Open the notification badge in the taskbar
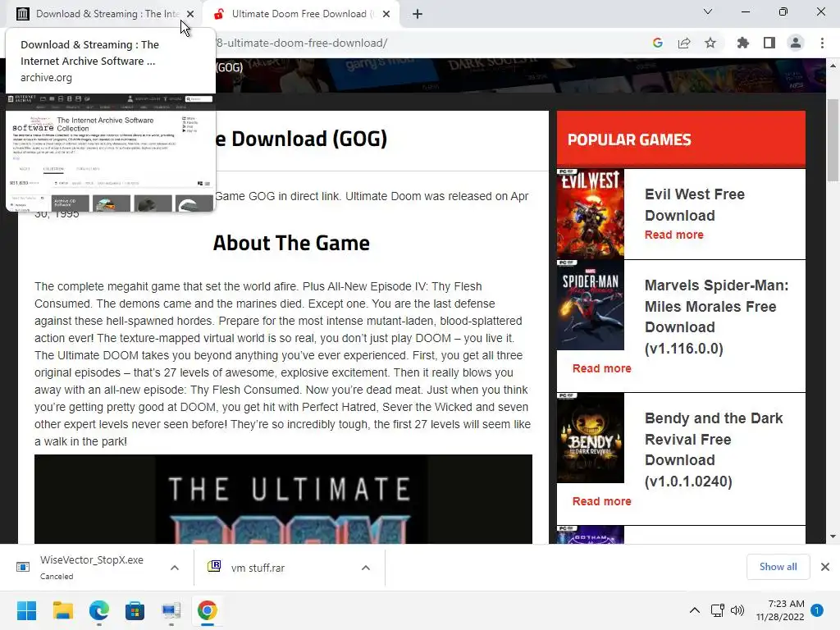The image size is (840, 630). [817, 610]
